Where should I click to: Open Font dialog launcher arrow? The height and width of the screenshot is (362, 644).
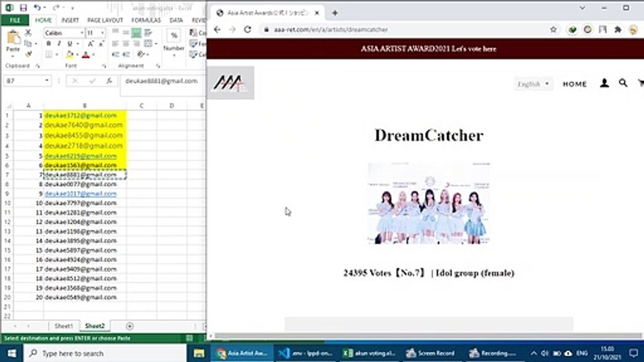pos(104,66)
